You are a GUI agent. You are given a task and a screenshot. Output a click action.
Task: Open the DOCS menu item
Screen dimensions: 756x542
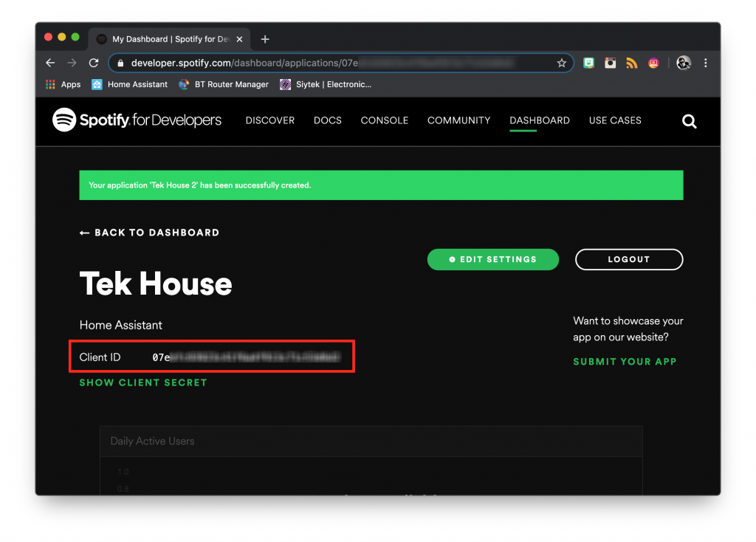click(327, 120)
